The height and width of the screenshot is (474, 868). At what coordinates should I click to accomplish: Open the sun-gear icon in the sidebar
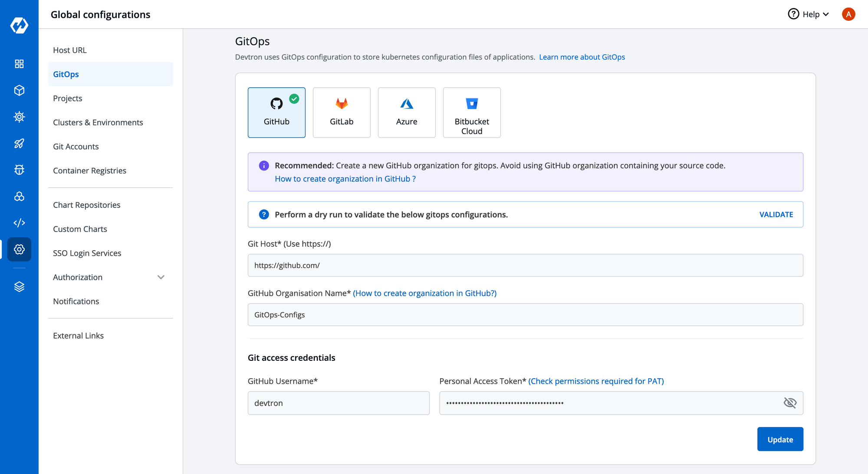(19, 117)
